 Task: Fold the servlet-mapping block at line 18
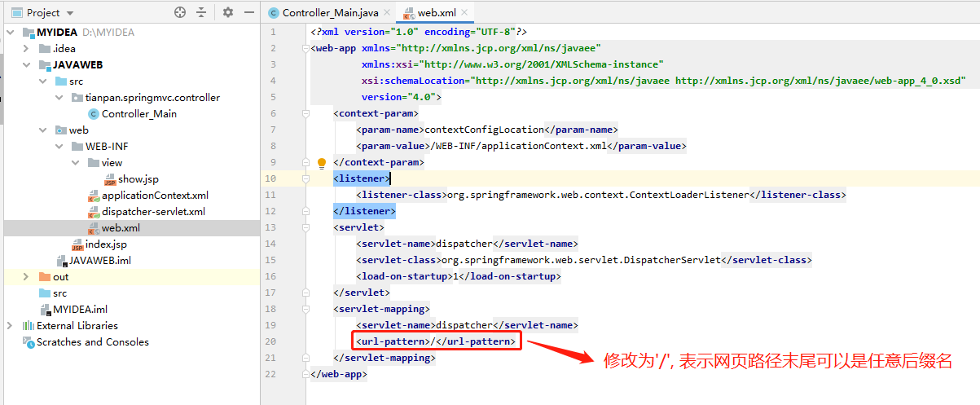point(305,309)
